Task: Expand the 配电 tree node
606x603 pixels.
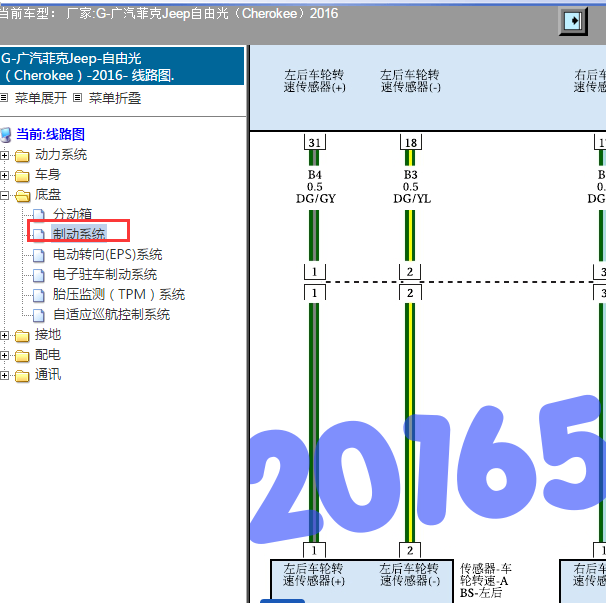Action: 4,356
